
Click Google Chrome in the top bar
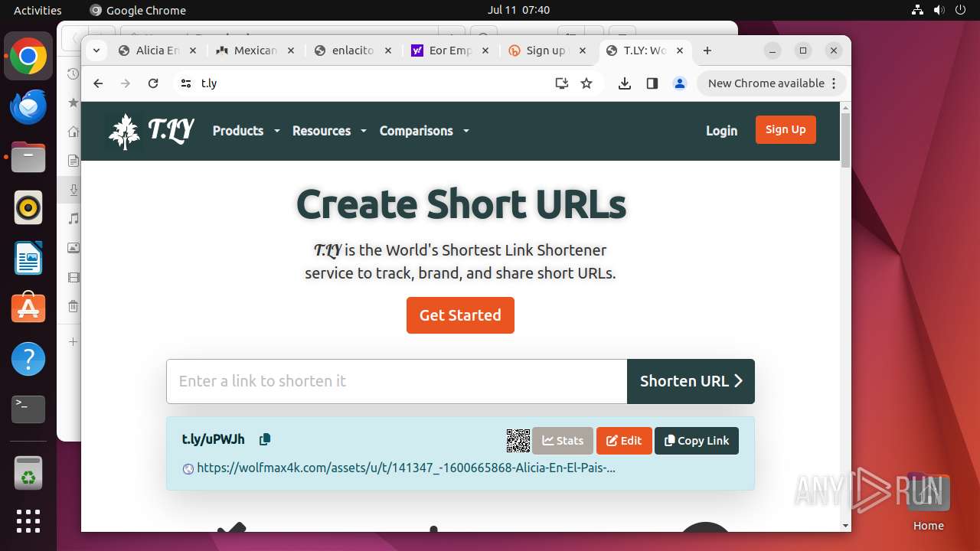138,10
